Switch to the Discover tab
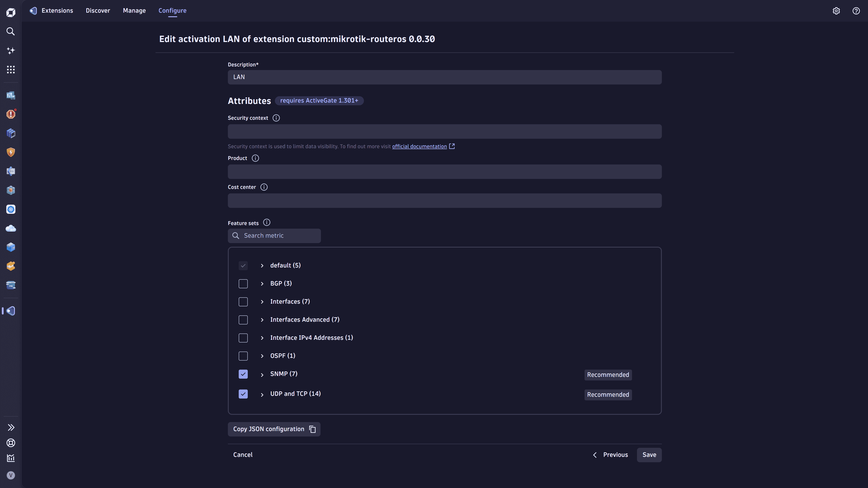Screen dimensions: 868x488 coord(98,10)
